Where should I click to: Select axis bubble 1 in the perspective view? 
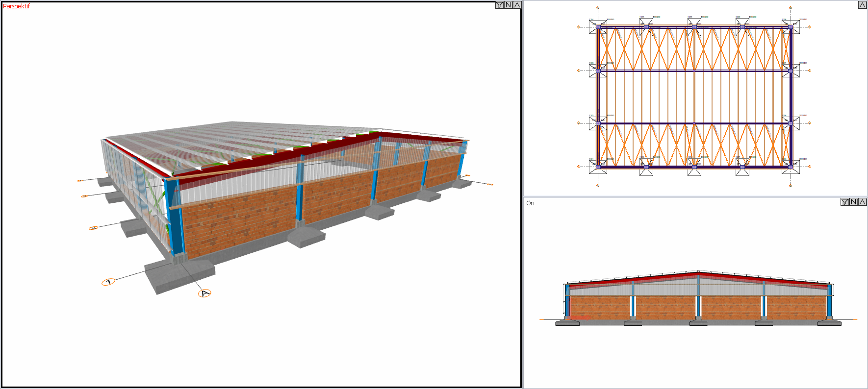[x=108, y=282]
